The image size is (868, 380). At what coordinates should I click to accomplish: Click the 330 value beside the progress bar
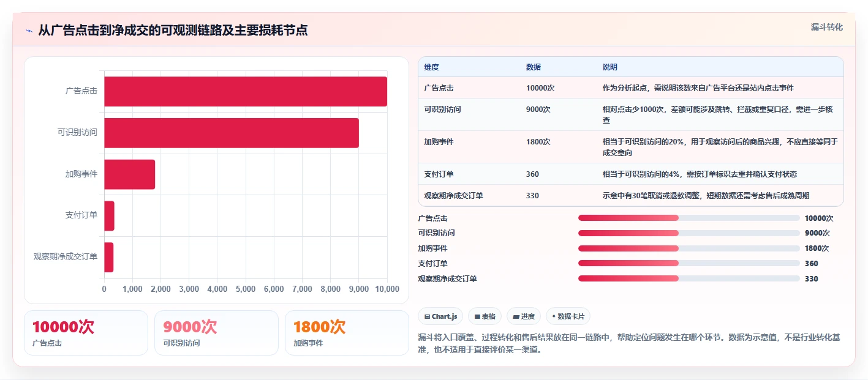tap(811, 279)
